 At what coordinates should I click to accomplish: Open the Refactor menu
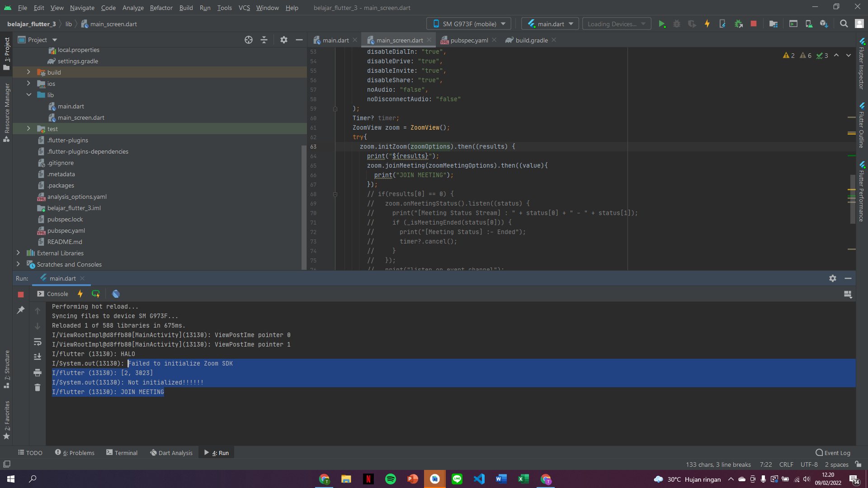(x=161, y=8)
